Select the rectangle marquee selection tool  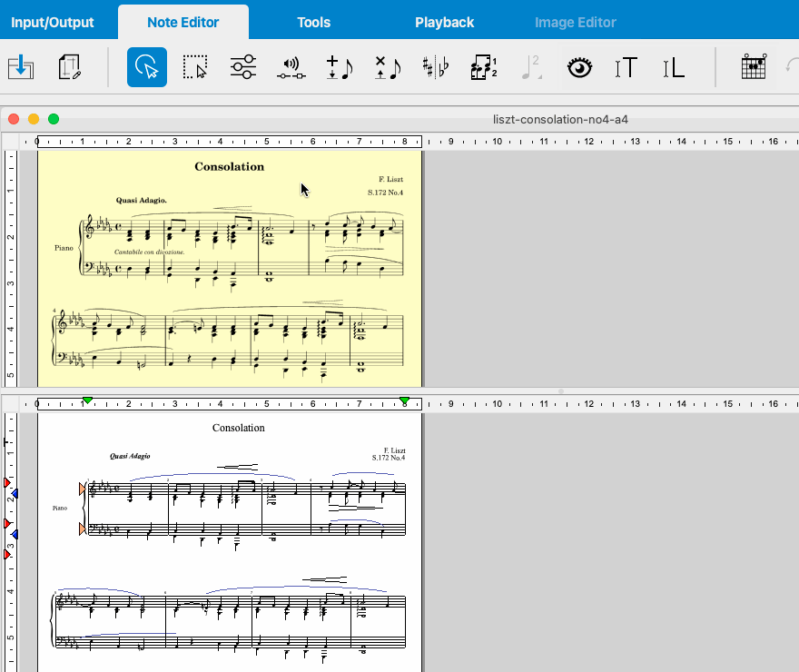(x=195, y=67)
